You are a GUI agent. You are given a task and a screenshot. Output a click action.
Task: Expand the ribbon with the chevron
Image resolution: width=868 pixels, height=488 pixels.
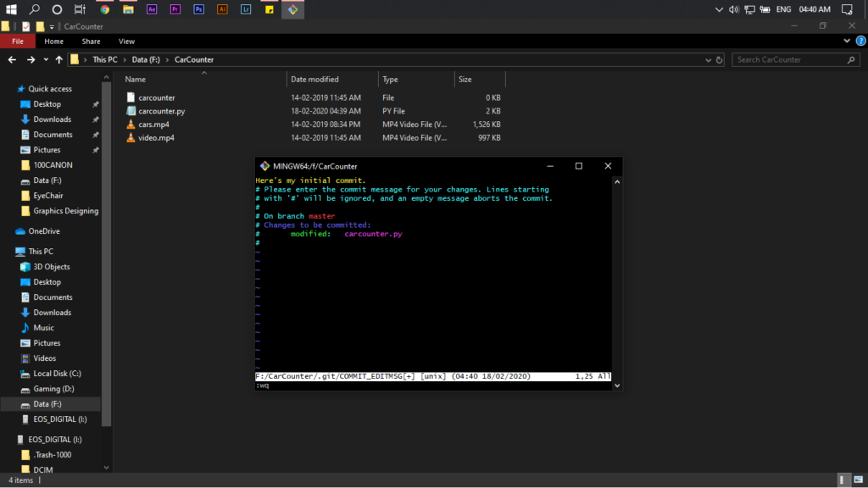click(848, 41)
